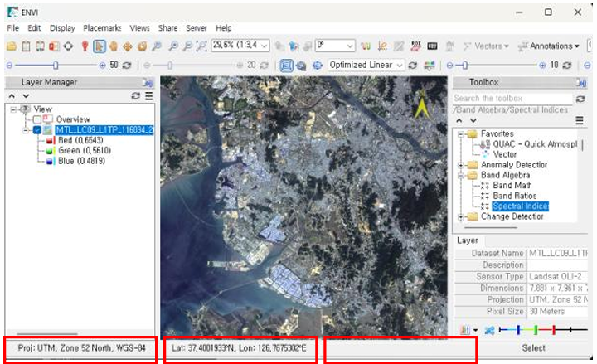Select Band Math in Toolbox
Viewport: 597px width, 364px height.
[x=512, y=186]
